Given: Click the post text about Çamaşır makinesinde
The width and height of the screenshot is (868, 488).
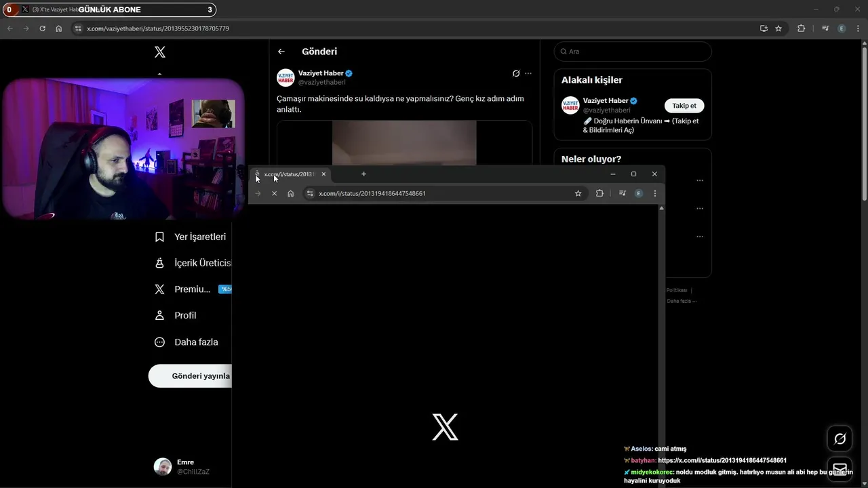Looking at the screenshot, I should coord(400,104).
